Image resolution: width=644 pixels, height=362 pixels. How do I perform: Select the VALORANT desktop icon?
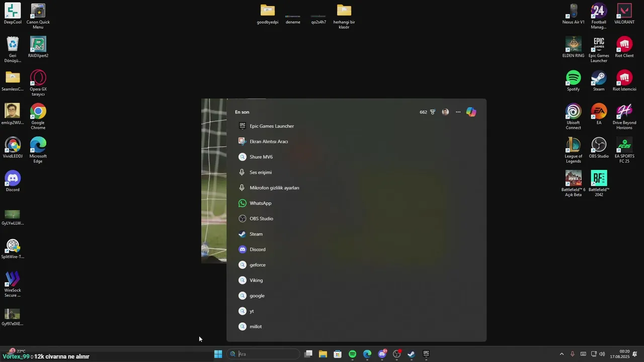624,14
